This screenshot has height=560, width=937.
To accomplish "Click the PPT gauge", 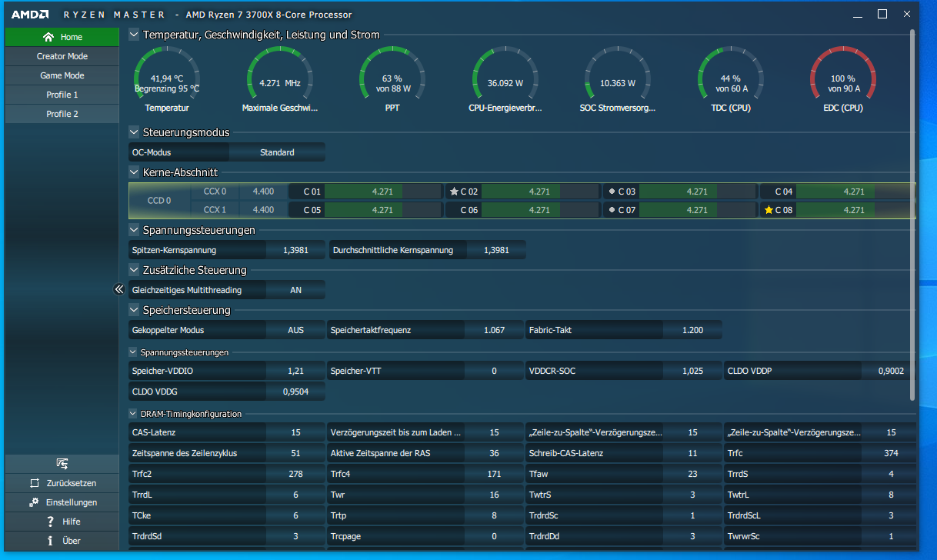I will pos(392,80).
